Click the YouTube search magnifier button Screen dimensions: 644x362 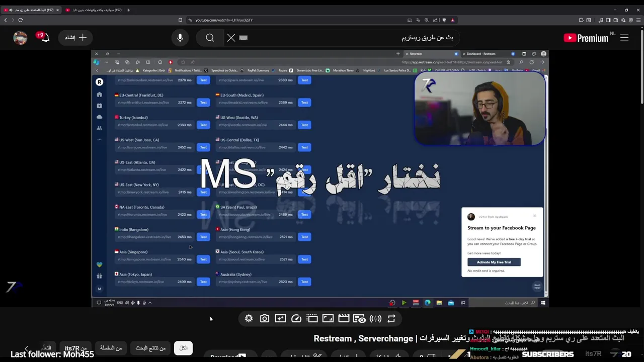(x=210, y=38)
